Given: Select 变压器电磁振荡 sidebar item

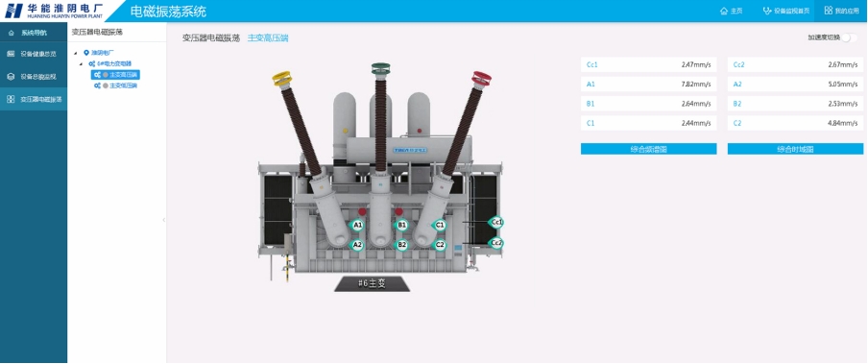Looking at the screenshot, I should (34, 99).
